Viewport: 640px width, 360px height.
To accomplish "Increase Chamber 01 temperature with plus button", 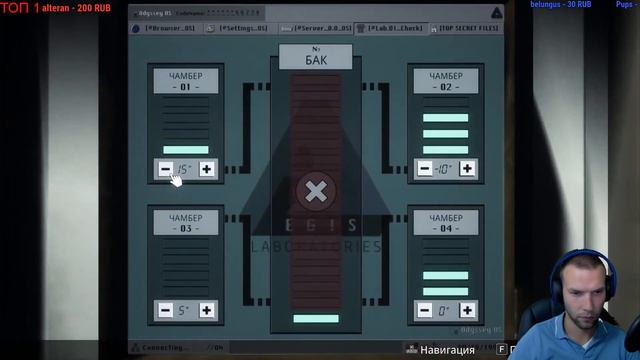I will coord(207,169).
